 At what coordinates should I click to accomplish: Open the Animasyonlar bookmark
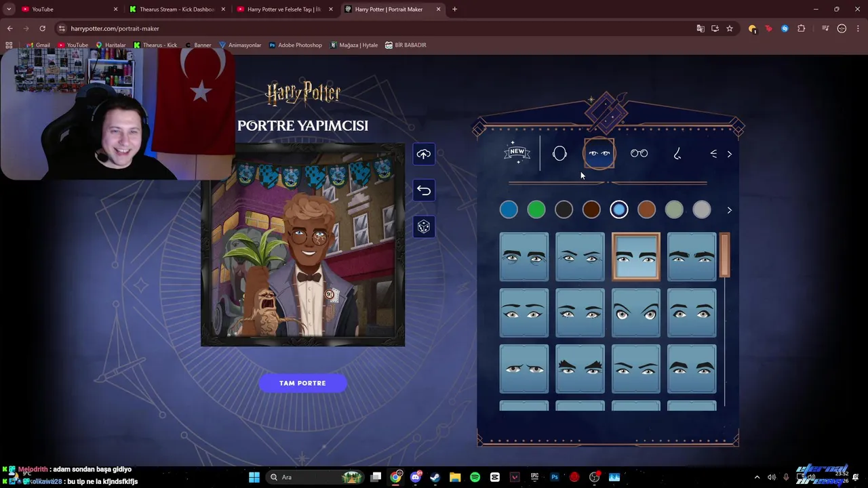240,45
